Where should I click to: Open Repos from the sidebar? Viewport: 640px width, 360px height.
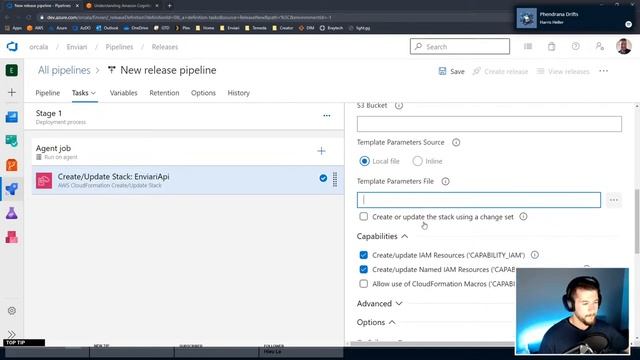(x=11, y=141)
